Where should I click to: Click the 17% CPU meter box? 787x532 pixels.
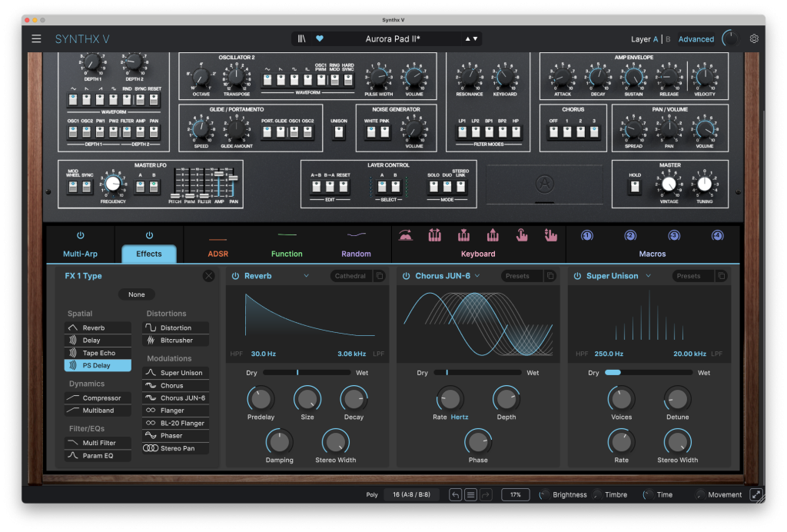[516, 495]
